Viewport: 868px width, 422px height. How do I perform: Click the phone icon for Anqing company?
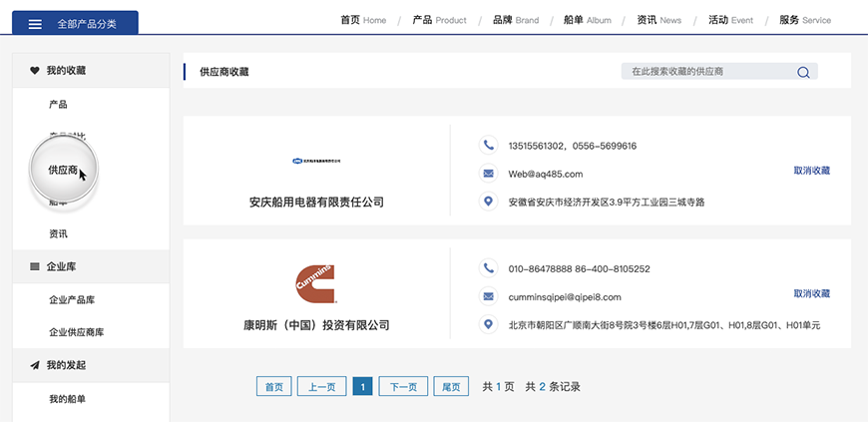[x=488, y=146]
